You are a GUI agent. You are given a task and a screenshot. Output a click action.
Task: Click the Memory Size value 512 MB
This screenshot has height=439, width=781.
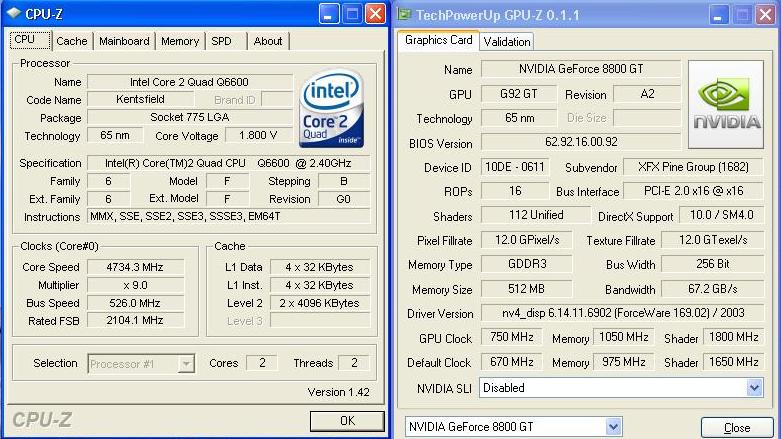(x=527, y=289)
